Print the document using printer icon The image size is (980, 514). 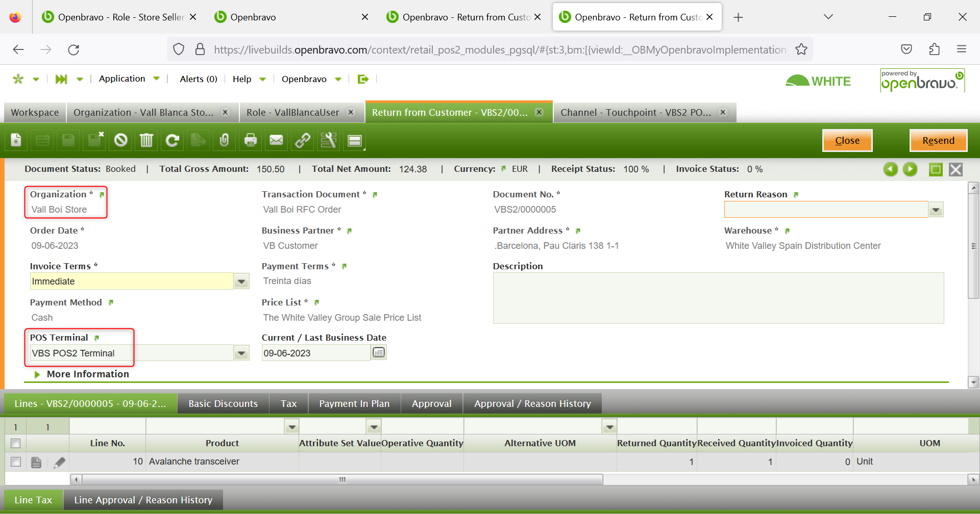coord(250,140)
